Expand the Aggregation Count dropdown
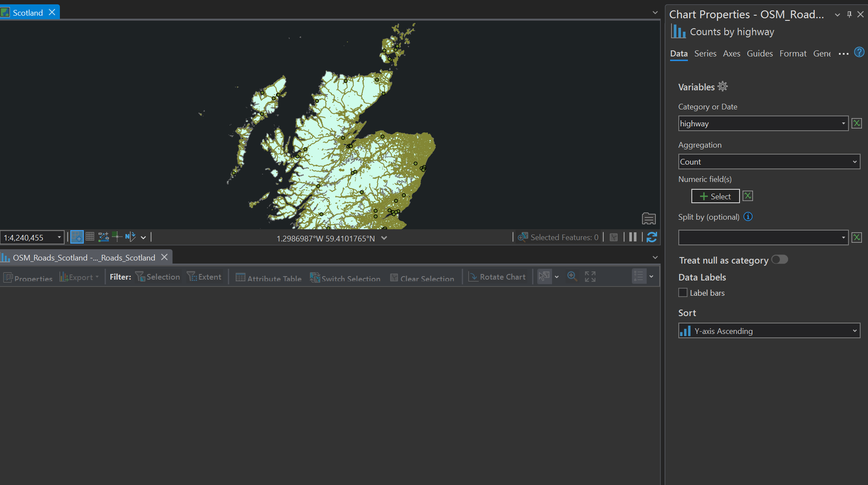Screen dimensions: 868x485 click(x=769, y=162)
